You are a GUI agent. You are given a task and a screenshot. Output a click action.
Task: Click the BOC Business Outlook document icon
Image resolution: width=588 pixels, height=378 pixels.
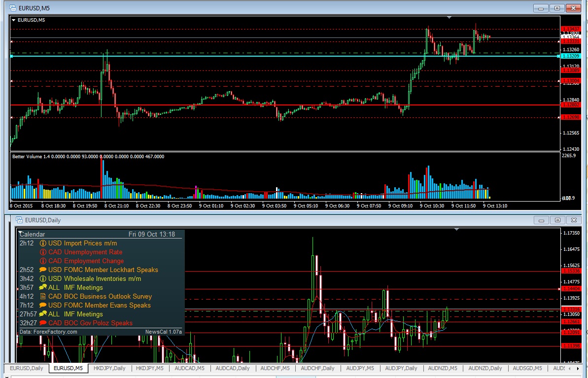[x=43, y=296]
